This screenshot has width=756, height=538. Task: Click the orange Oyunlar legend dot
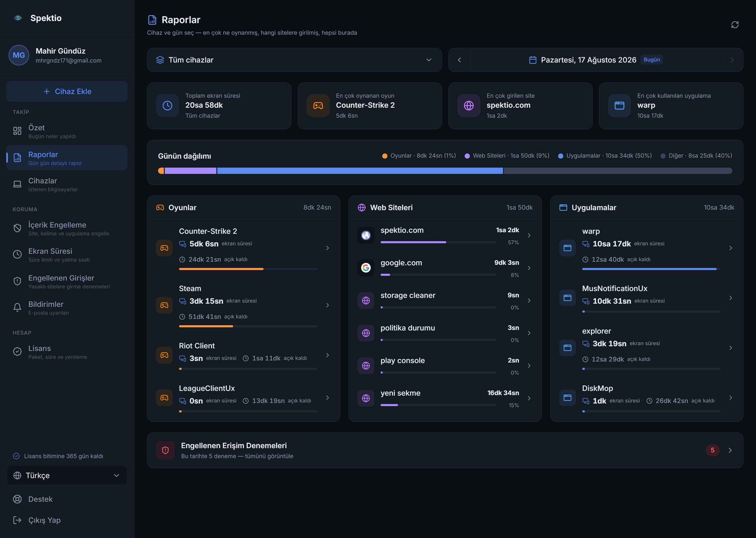pyautogui.click(x=385, y=156)
